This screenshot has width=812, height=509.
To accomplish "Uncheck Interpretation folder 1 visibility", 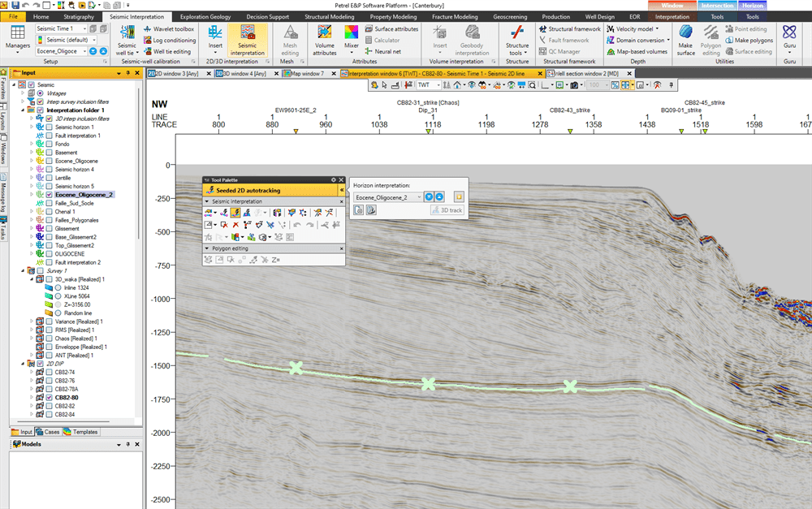I will coord(39,110).
